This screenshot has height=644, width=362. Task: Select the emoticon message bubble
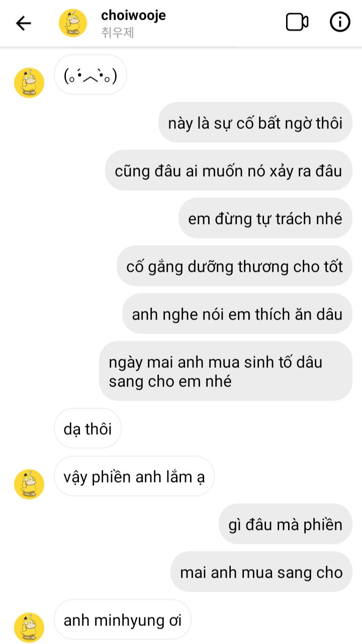coord(90,75)
